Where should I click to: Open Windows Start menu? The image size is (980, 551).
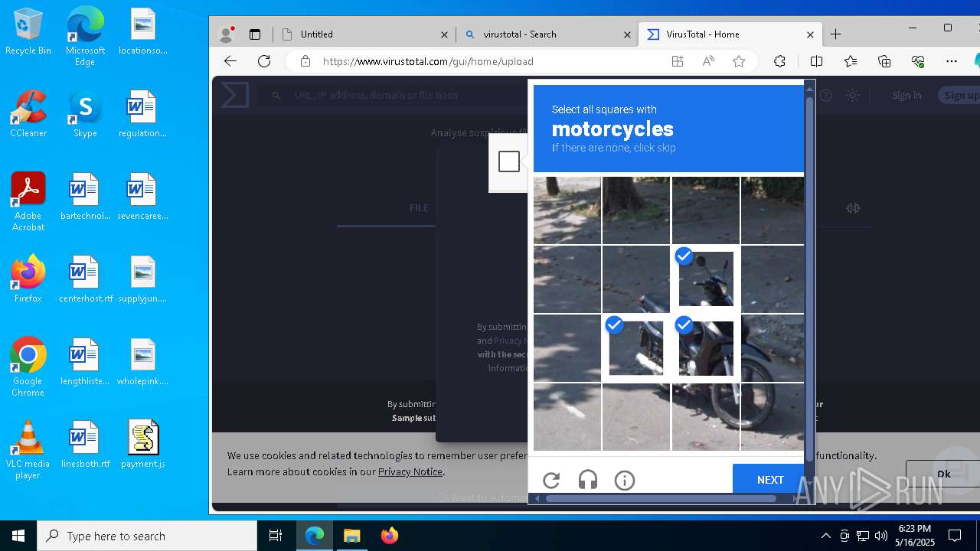click(x=18, y=536)
